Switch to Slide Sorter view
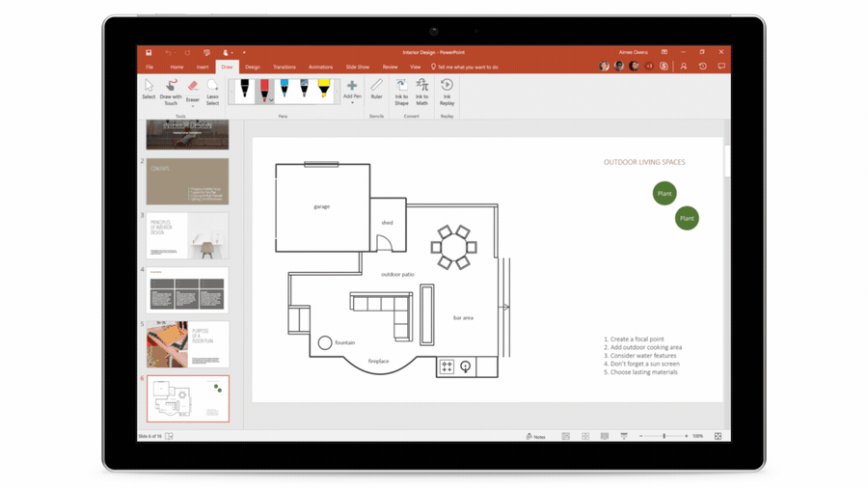The height and width of the screenshot is (488, 868). [585, 436]
